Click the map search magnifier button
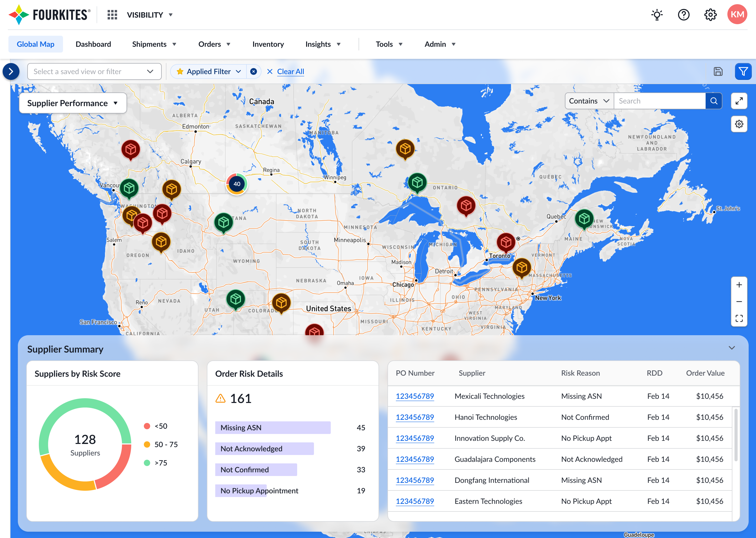Screen dimensions: 756x538 [x=714, y=101]
